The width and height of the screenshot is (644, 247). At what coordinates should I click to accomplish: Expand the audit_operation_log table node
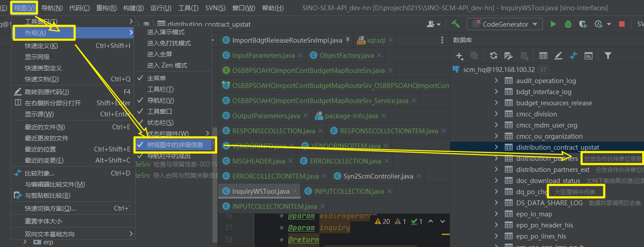click(x=497, y=81)
